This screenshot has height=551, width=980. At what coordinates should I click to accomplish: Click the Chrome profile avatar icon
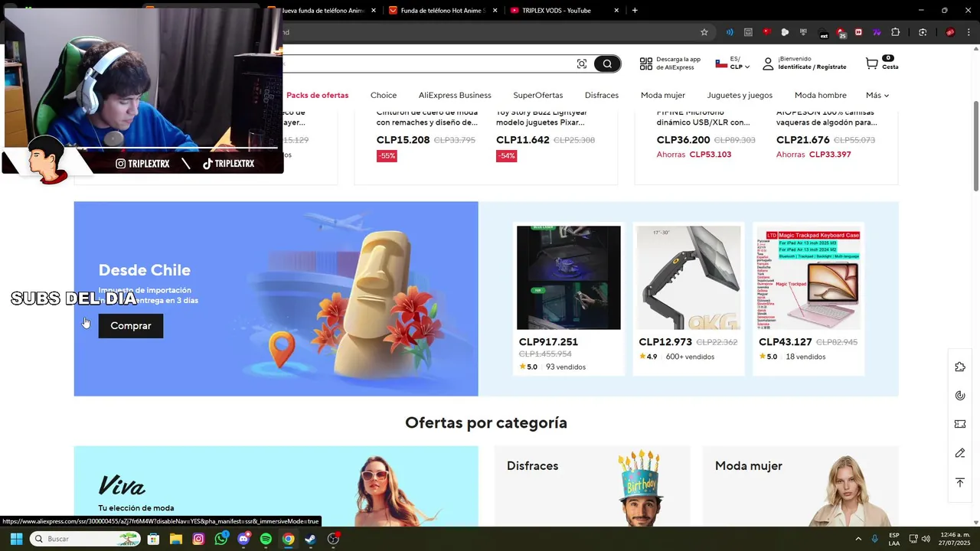pos(950,32)
